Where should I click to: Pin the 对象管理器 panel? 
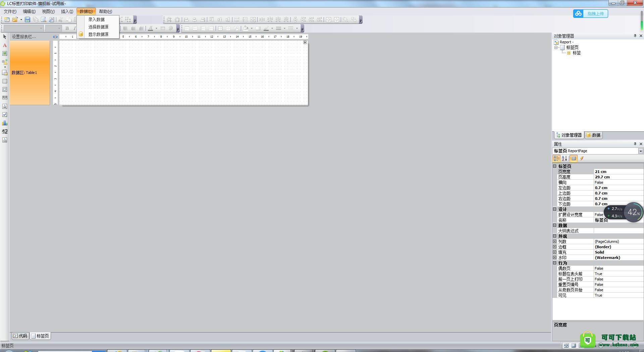coord(635,36)
